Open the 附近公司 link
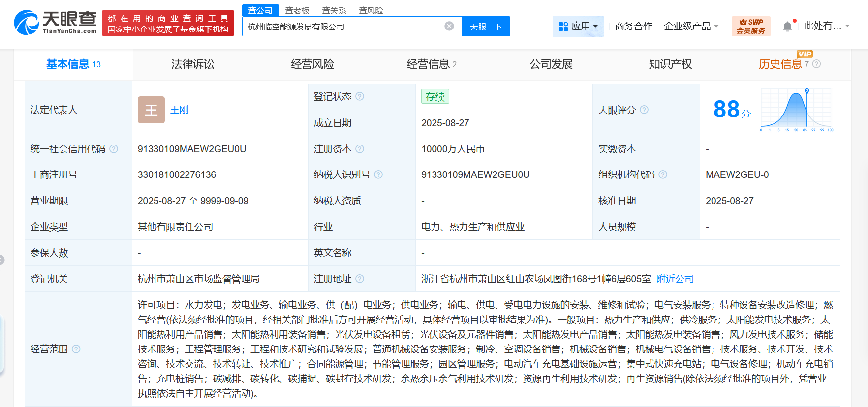Screen dimensions: 868x407 tap(675, 279)
